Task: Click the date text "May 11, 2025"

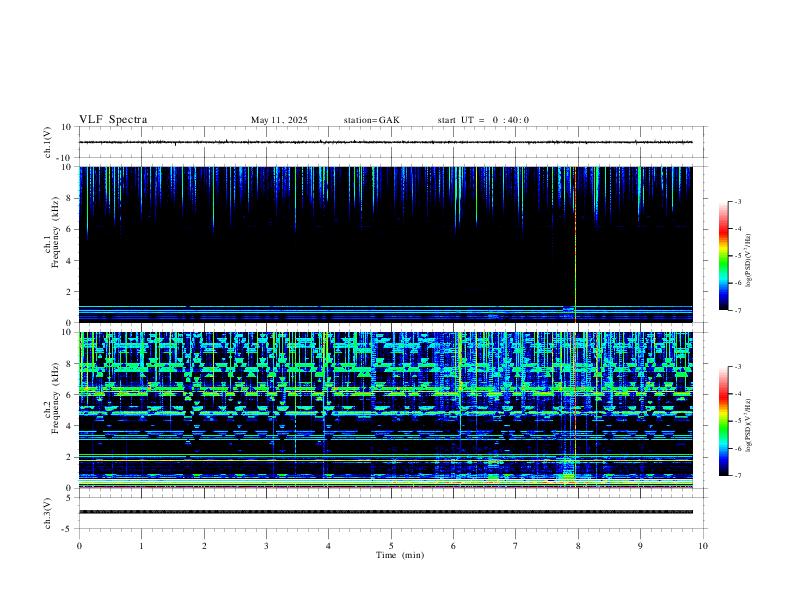Action: click(279, 120)
